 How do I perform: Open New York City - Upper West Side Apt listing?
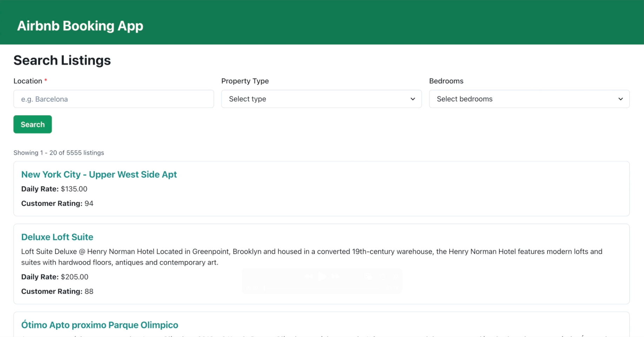click(99, 175)
